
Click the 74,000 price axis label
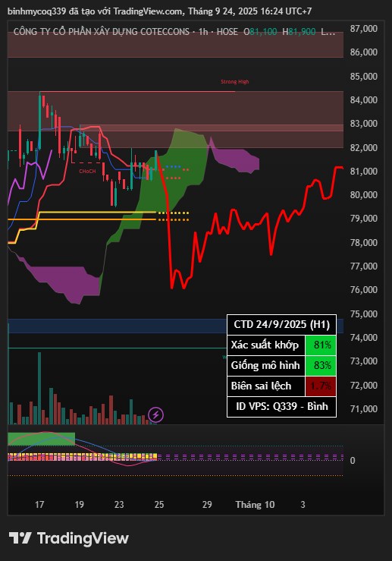click(363, 337)
